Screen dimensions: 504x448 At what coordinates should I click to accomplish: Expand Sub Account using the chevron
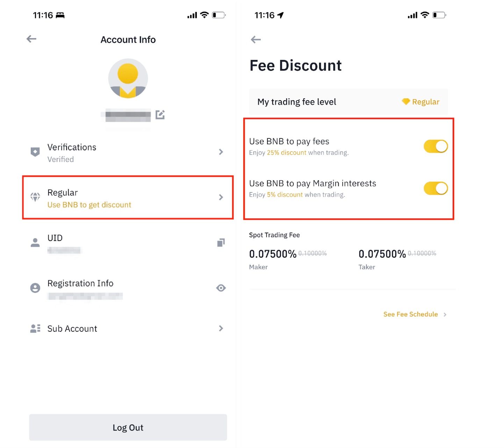tap(221, 328)
